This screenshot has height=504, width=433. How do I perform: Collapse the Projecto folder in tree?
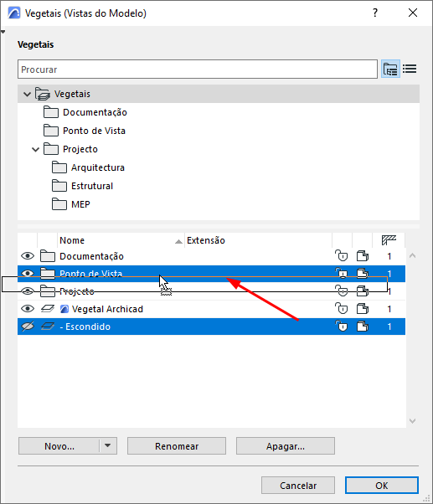pyautogui.click(x=35, y=150)
